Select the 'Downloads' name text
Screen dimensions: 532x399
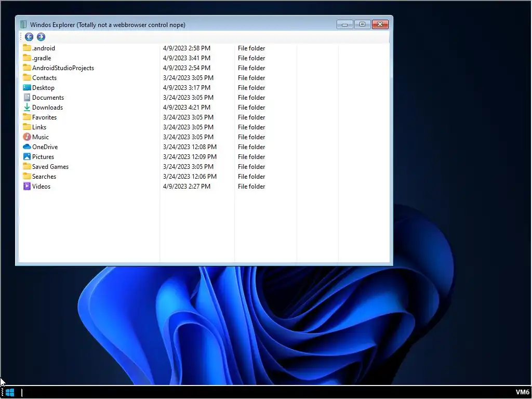(47, 107)
